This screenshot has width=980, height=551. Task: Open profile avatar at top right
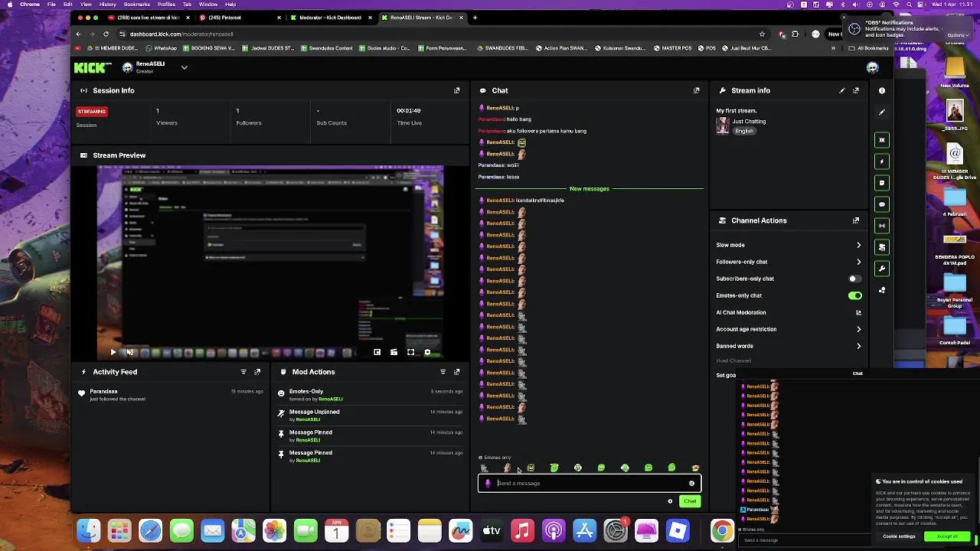[872, 67]
